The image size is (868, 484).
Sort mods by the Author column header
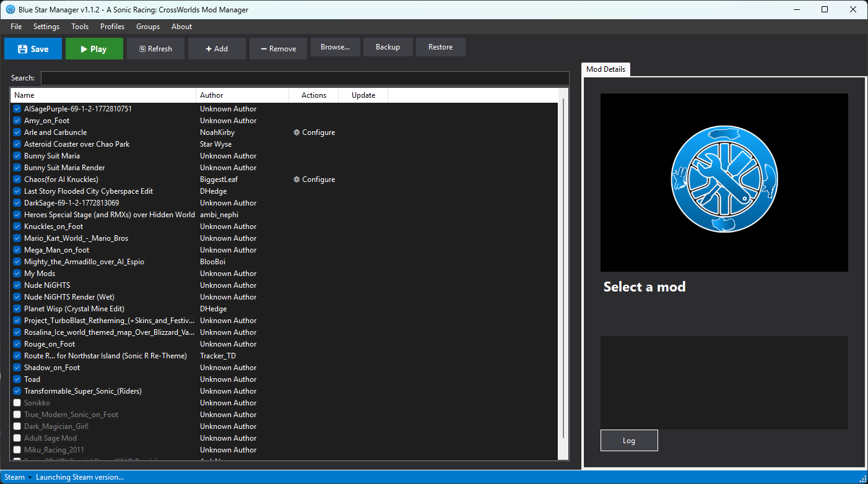[243, 95]
